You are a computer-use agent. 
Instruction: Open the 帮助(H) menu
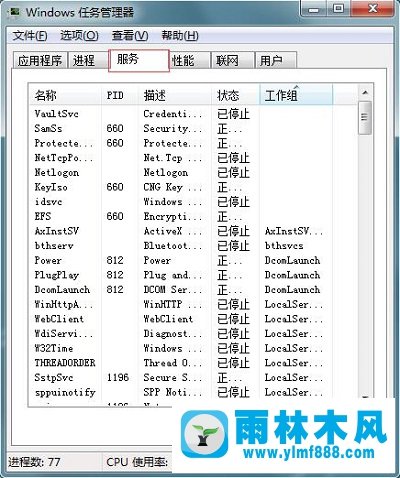180,35
